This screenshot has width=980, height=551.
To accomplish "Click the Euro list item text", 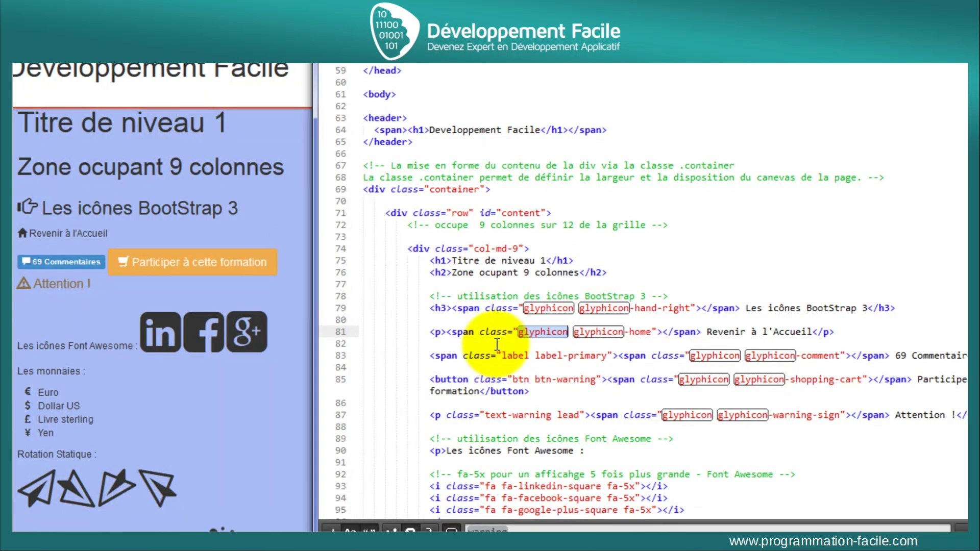I will [x=48, y=392].
